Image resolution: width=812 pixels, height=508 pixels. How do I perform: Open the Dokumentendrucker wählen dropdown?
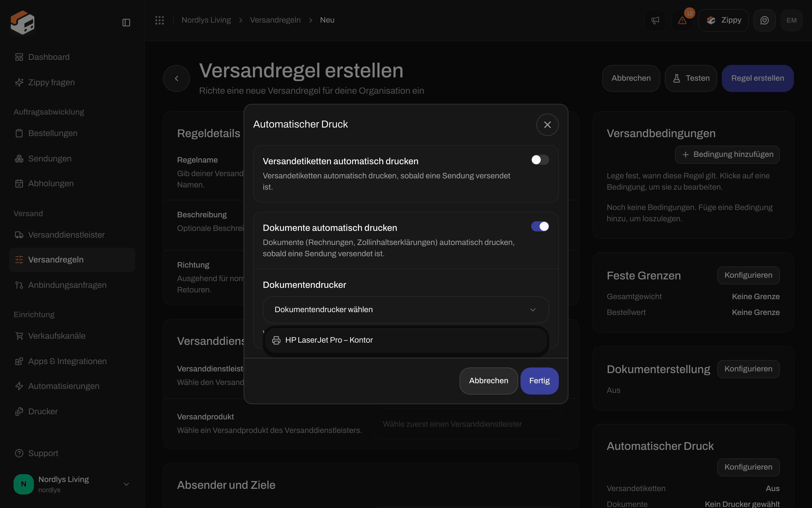click(406, 310)
